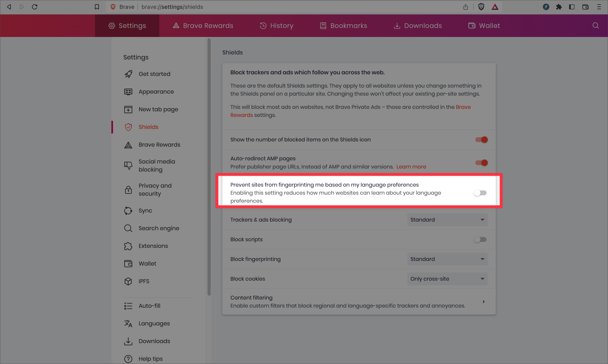Turn off Auto-redirect AMP pages toggle
The height and width of the screenshot is (364, 608).
point(481,163)
